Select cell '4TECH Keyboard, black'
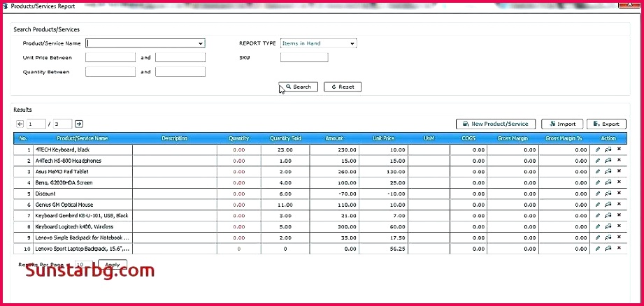The image size is (644, 306). (83, 150)
